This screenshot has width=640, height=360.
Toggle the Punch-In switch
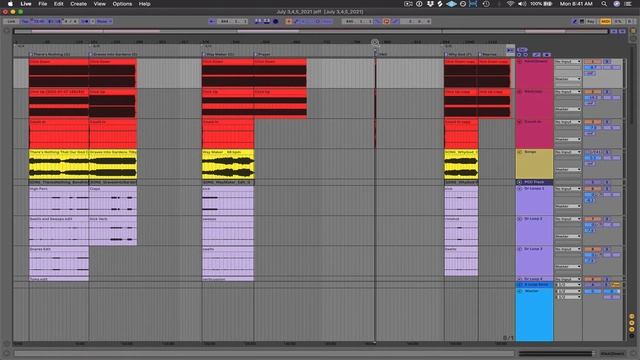(378, 21)
